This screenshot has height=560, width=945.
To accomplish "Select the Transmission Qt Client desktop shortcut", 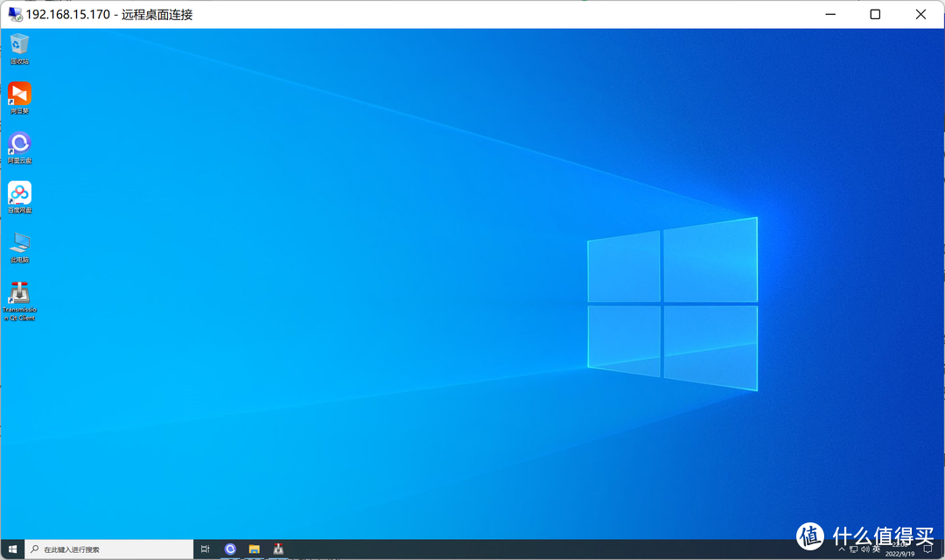I will point(19,301).
